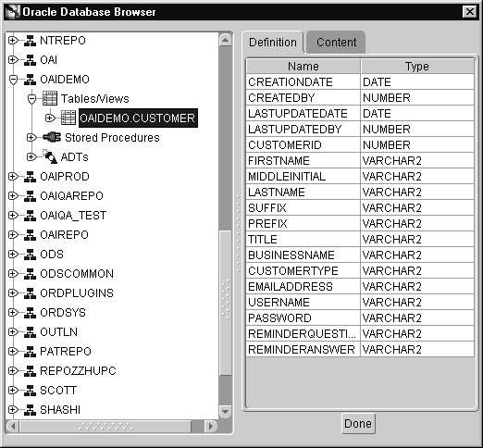Click the NUMBER type of CREATEDBY
This screenshot has width=483, height=448.
point(417,98)
